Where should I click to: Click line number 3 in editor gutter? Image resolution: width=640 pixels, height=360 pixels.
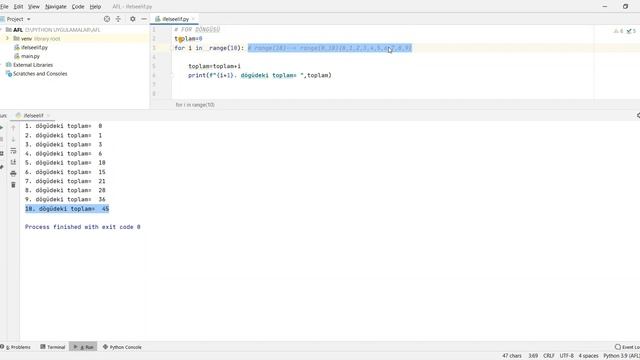[154, 48]
